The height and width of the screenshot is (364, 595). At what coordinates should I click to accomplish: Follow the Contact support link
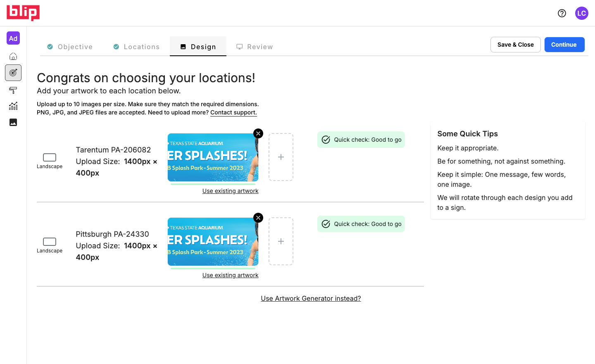233,112
